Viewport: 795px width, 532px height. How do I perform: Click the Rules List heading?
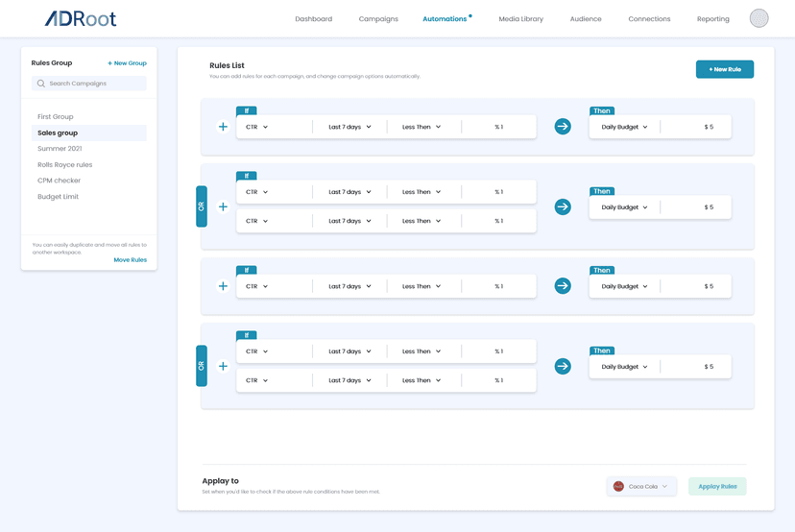(227, 65)
